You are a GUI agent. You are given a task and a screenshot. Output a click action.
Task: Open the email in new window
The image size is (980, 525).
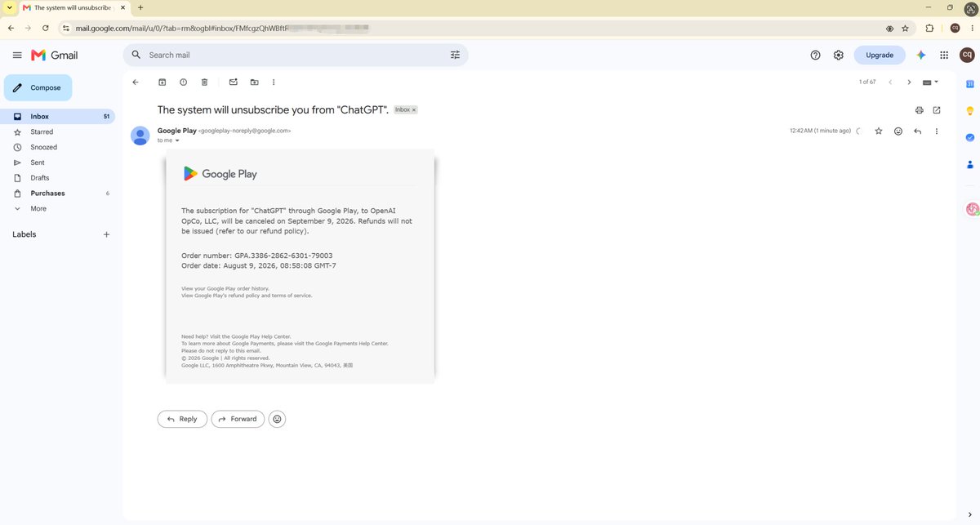coord(937,110)
